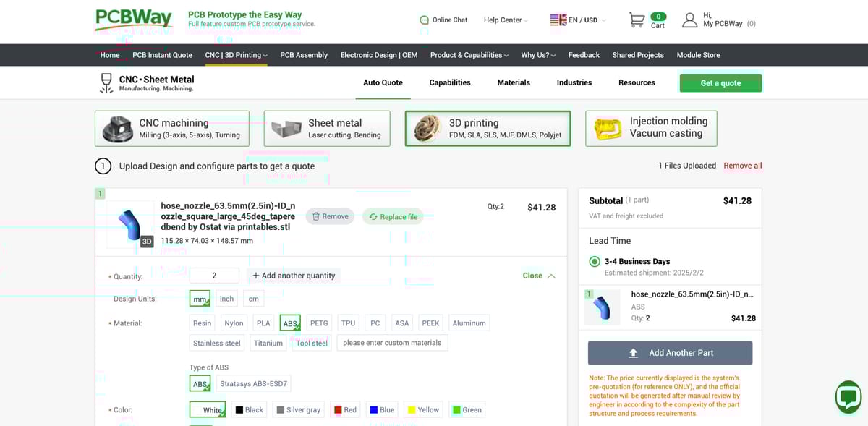Click the Add Another Part button
Screen dimensions: 868x426
[670, 353]
